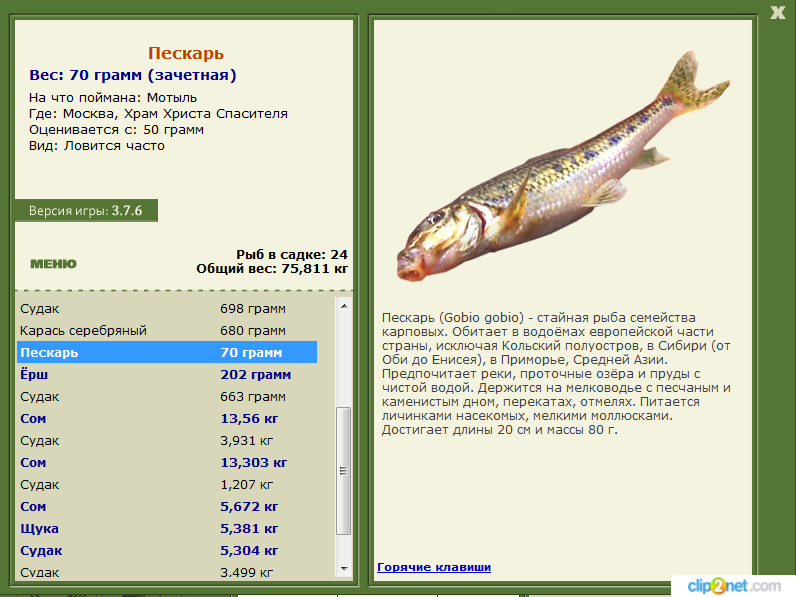Screen dimensions: 796x597
Task: Select the Судак 5,304 кг row
Action: click(167, 550)
